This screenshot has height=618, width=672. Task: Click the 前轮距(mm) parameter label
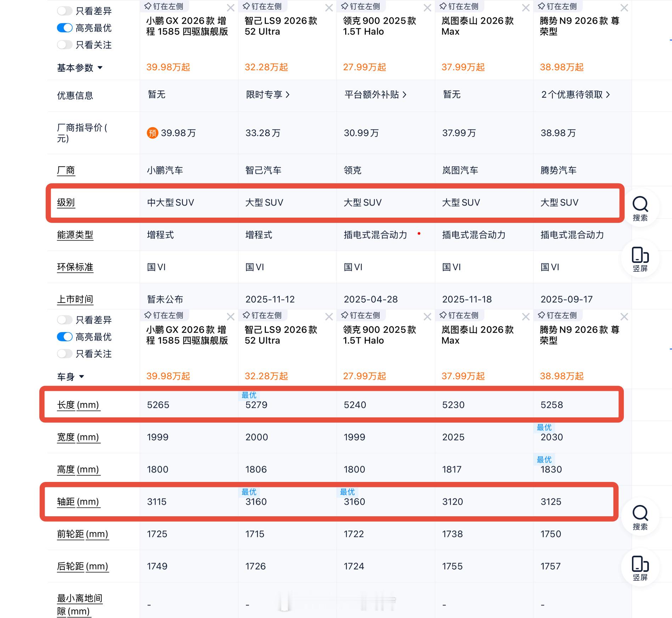click(x=83, y=534)
